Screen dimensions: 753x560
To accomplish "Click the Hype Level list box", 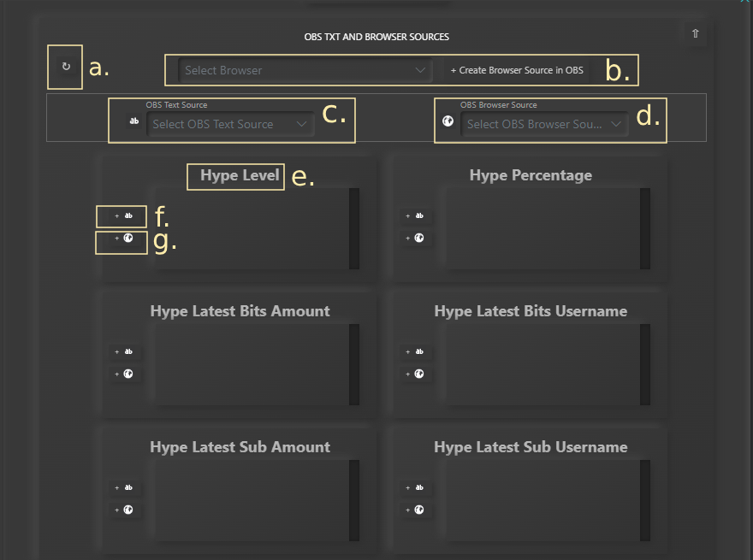I will click(x=248, y=228).
